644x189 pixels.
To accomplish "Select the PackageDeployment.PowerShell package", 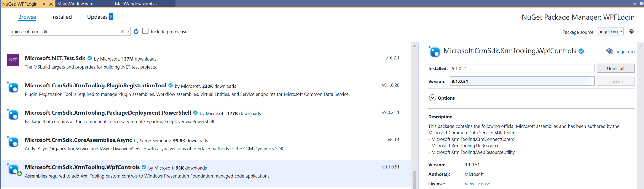I will point(108,113).
